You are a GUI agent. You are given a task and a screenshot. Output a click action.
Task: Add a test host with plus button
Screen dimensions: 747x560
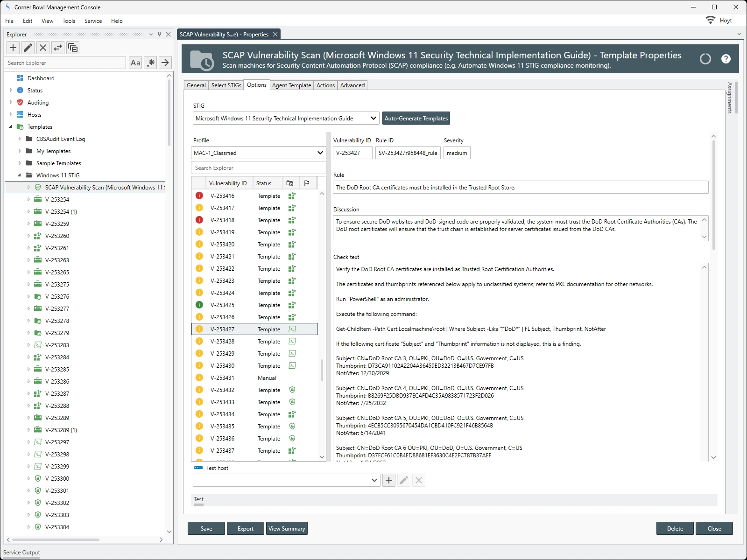tap(389, 480)
